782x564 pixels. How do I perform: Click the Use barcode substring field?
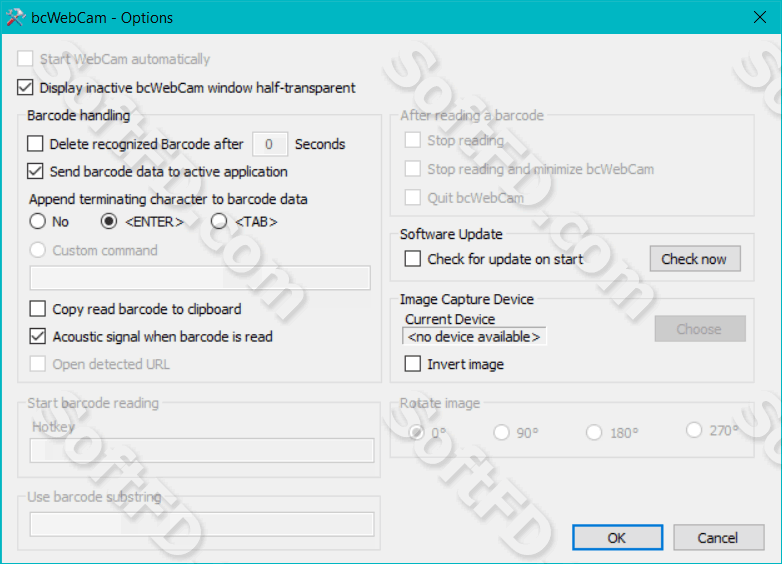point(202,525)
